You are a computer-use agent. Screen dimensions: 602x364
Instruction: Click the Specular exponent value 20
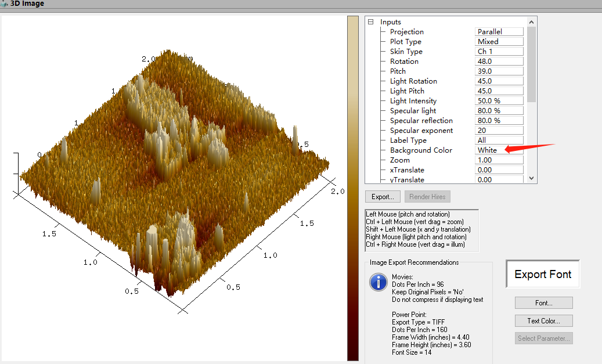(499, 131)
